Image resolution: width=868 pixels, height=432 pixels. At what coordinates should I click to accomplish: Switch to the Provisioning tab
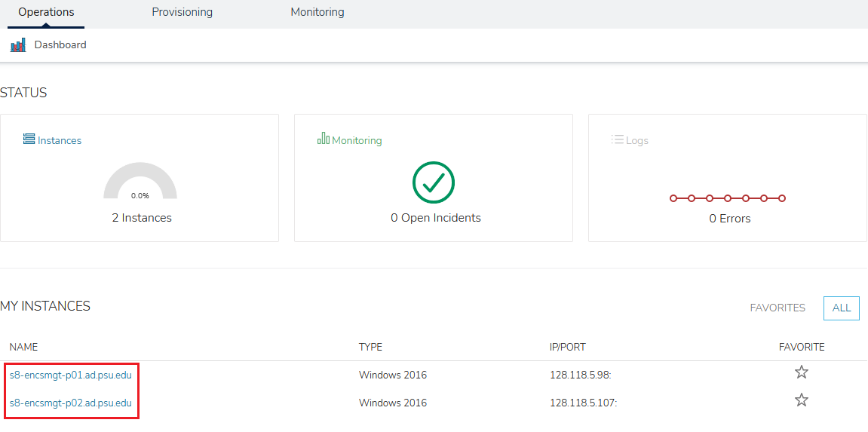(x=182, y=12)
